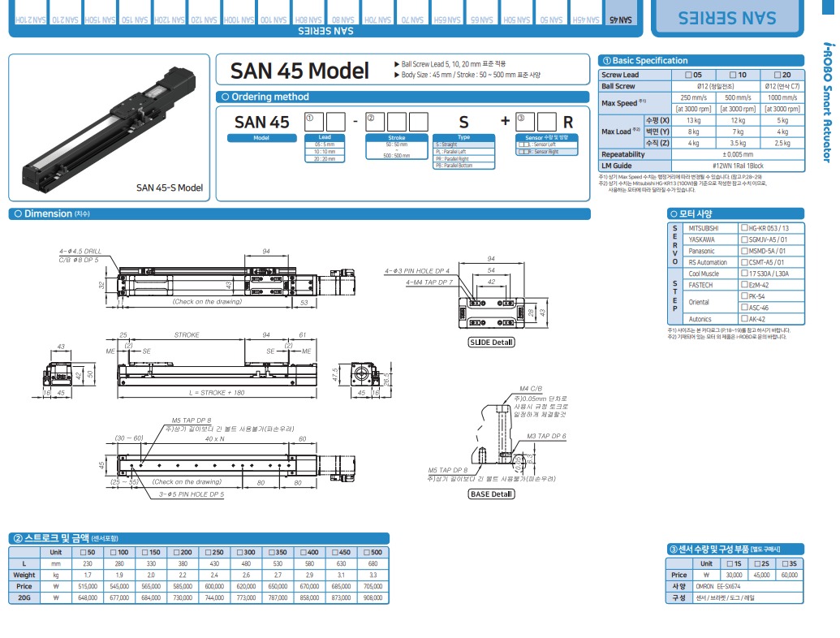
Task: Click the Dimension section header bar
Action: [299, 214]
